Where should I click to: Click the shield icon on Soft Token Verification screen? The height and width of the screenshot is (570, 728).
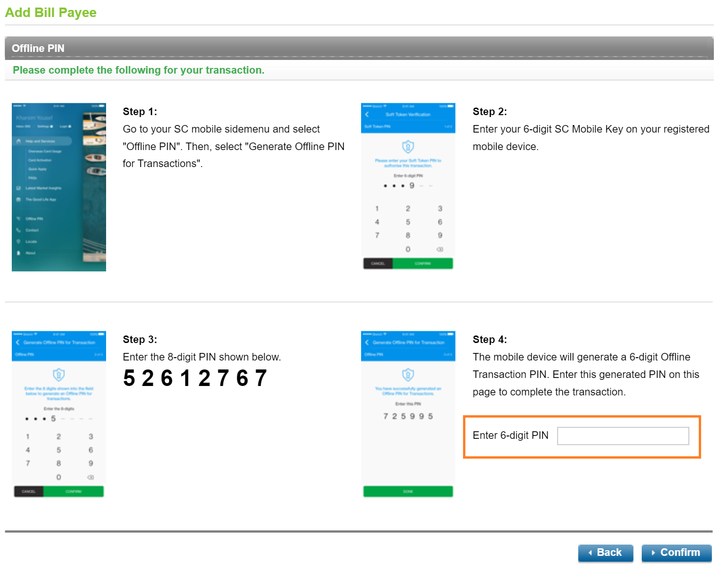tap(407, 146)
